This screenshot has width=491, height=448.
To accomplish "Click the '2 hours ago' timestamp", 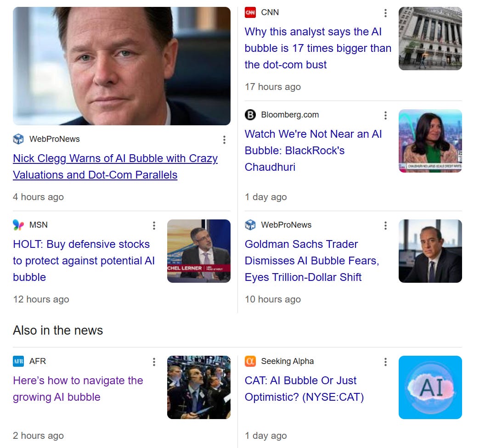I will pos(38,436).
